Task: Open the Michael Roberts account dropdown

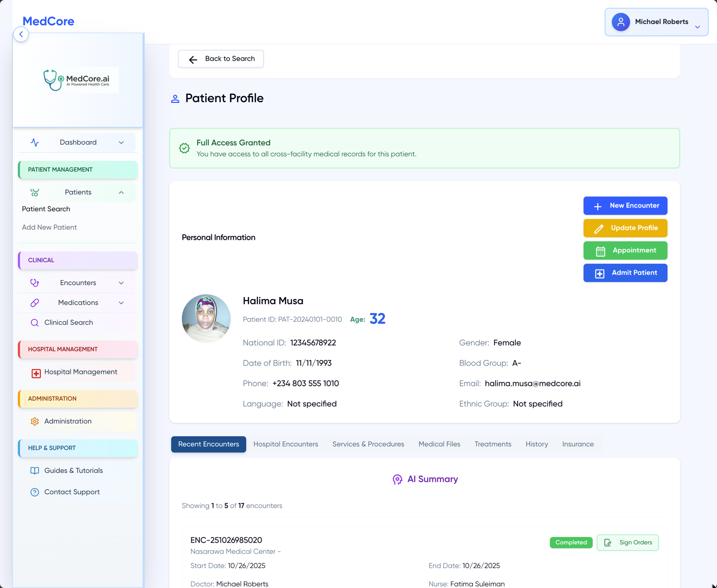Action: coord(656,22)
